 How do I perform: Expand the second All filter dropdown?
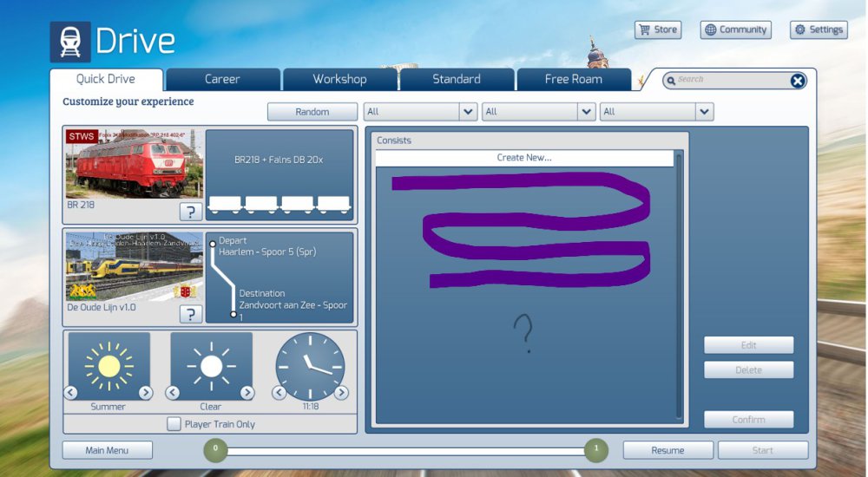point(586,112)
